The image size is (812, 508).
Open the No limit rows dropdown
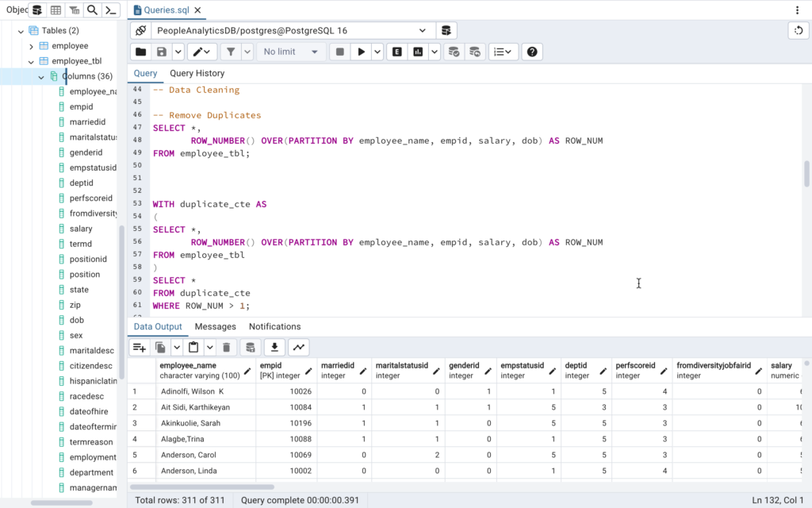point(291,52)
